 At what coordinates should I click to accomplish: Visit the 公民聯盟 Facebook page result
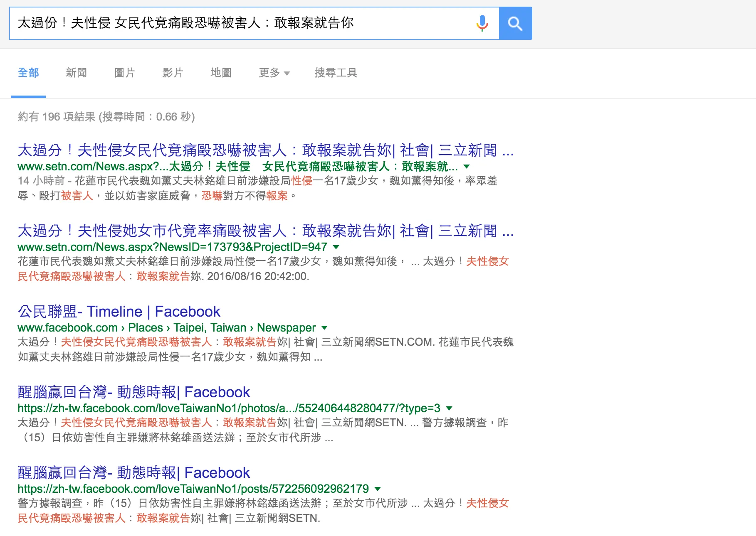[x=119, y=312]
